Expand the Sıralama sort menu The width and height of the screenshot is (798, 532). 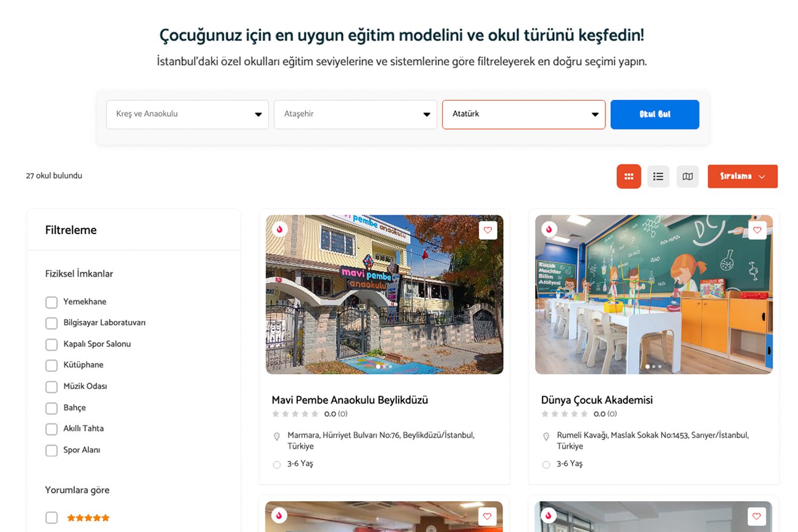tap(743, 176)
